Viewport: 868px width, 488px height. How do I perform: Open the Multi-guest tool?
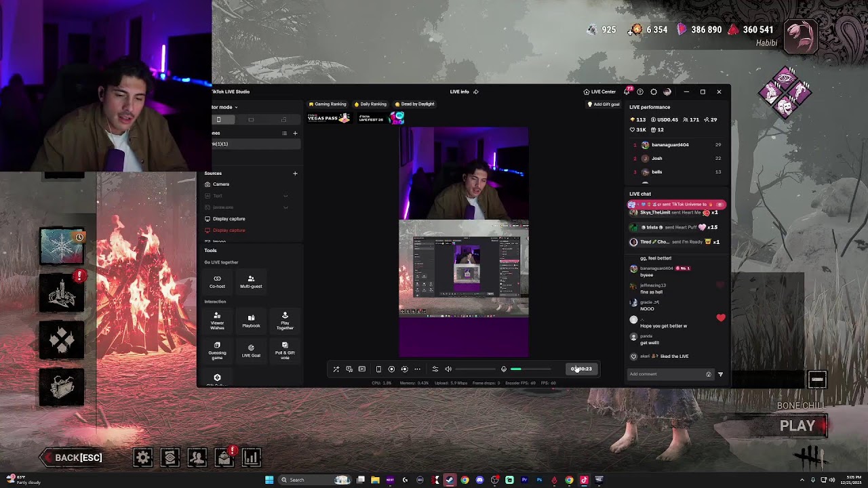click(251, 282)
